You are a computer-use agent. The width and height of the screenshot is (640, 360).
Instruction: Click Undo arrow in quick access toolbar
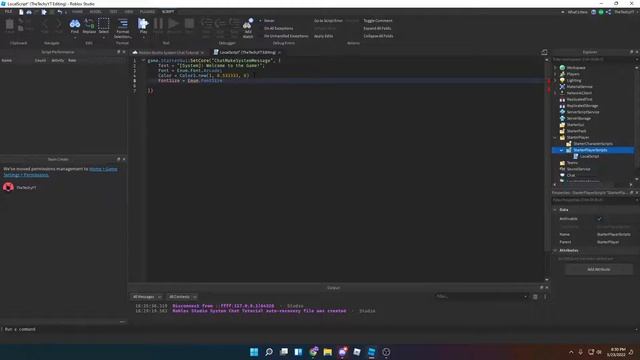click(x=60, y=12)
